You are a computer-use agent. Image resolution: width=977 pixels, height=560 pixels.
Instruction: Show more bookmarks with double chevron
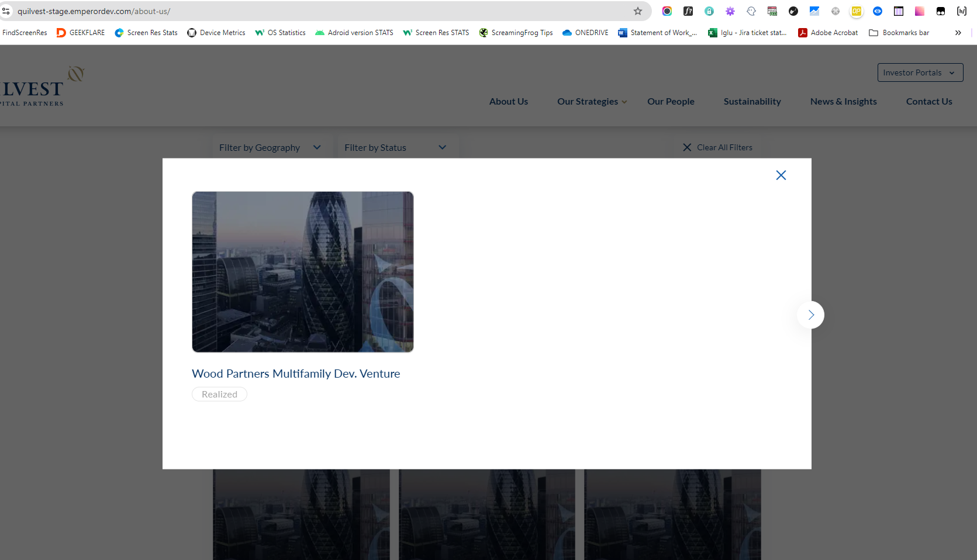point(958,33)
